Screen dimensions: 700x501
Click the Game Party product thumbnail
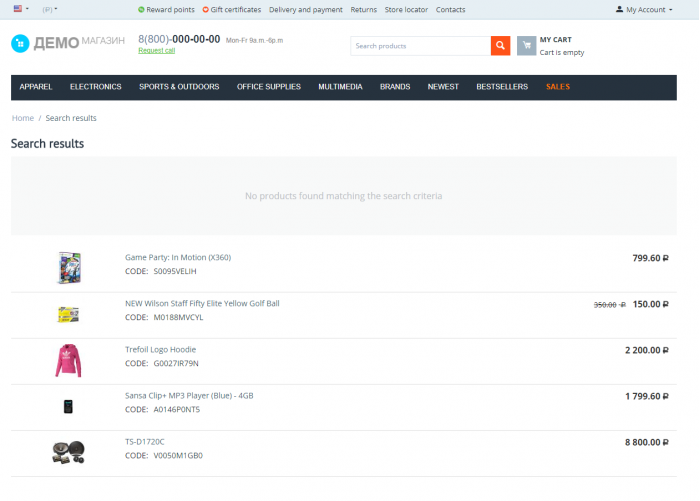click(69, 268)
